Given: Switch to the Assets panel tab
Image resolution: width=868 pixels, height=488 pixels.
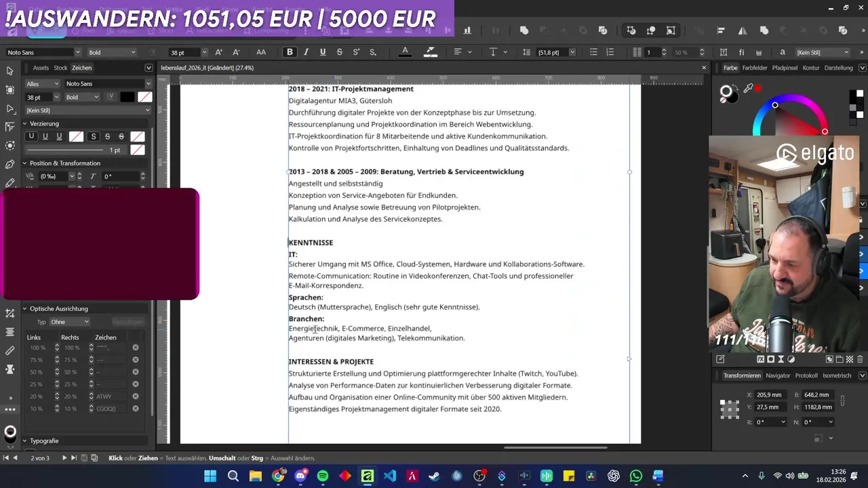Looking at the screenshot, I should [41, 68].
